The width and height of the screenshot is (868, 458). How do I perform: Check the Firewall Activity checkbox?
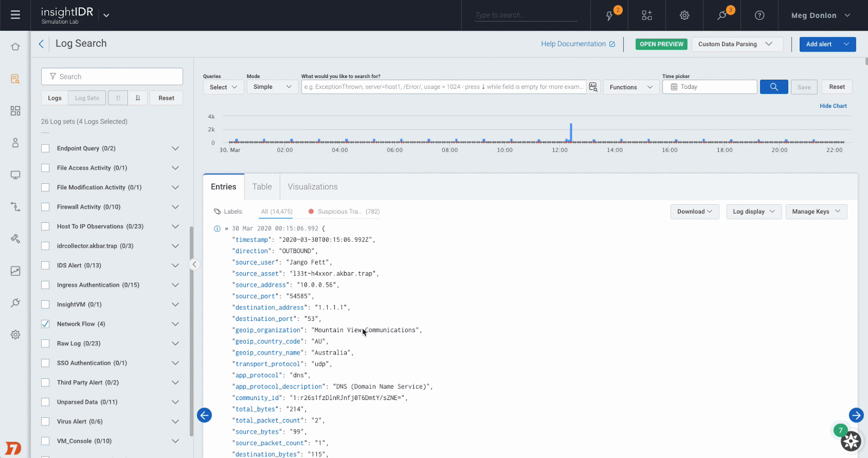pyautogui.click(x=46, y=207)
